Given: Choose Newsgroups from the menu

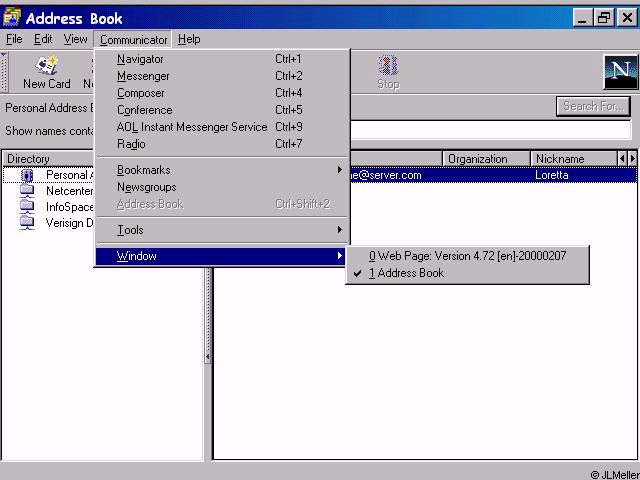Looking at the screenshot, I should click(222, 187).
